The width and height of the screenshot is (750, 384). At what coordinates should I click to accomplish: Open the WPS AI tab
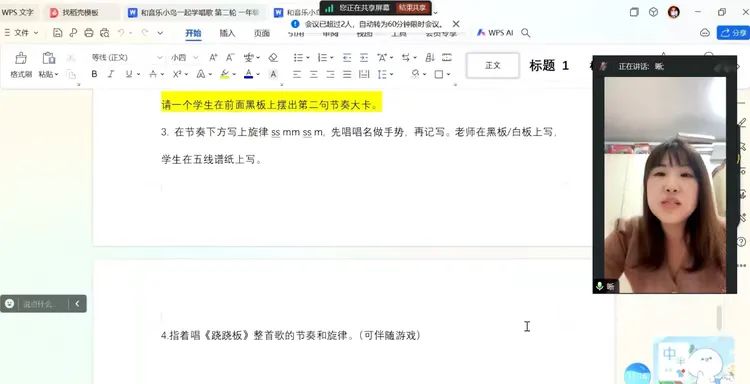(495, 33)
